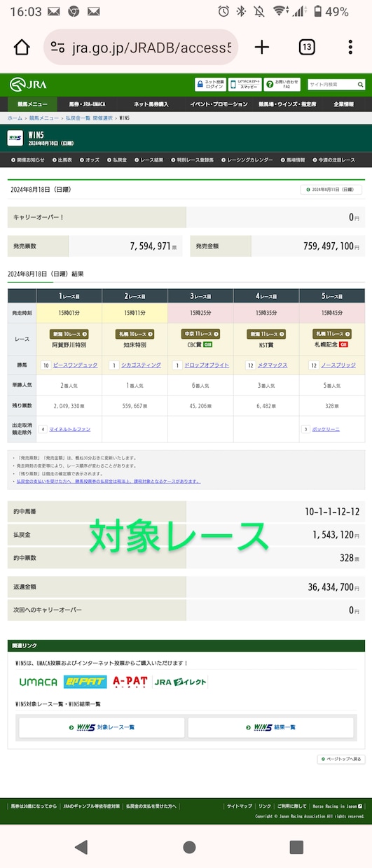372x868 pixels.
Task: Open the 馬券・JRA-UMACA tab
Action: coord(86,104)
